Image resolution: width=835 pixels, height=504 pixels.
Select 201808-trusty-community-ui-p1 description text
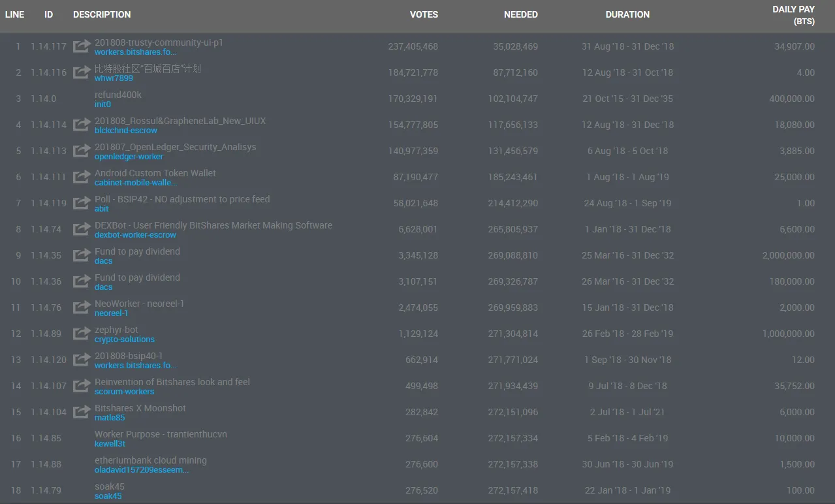click(159, 42)
